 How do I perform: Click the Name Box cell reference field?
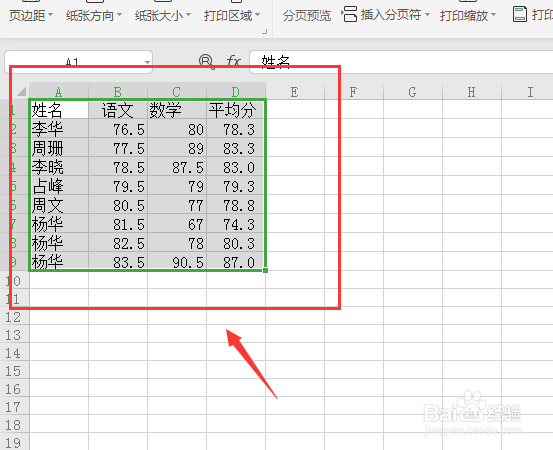78,62
